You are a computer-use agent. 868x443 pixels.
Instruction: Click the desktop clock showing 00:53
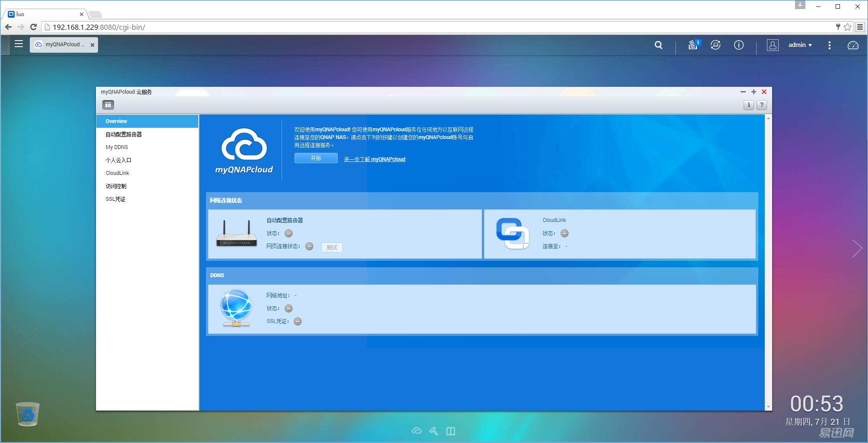tap(817, 404)
